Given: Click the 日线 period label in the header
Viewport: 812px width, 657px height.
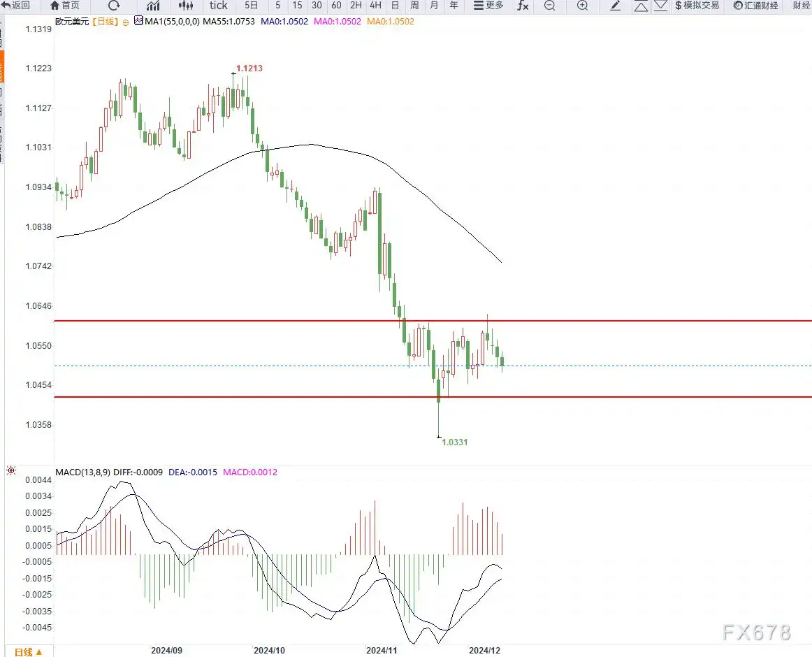Looking at the screenshot, I should coord(106,21).
